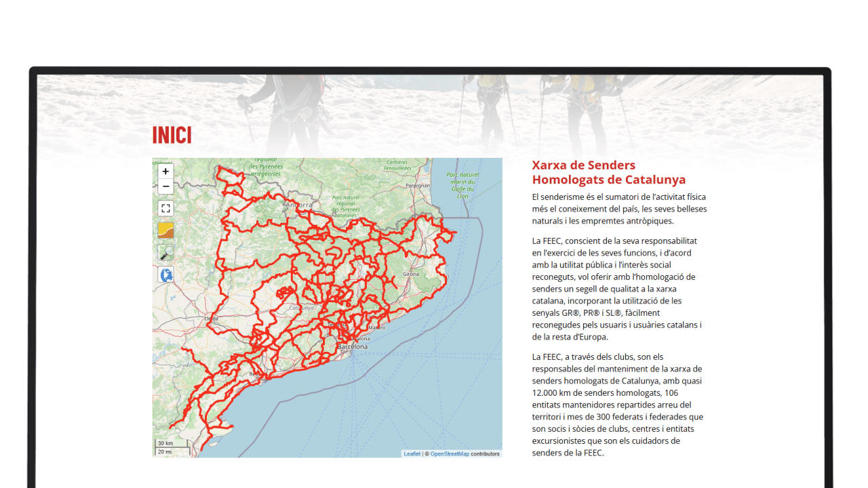868x488 pixels.
Task: Click the paragraph starting 'El senderisme és'
Action: point(619,209)
